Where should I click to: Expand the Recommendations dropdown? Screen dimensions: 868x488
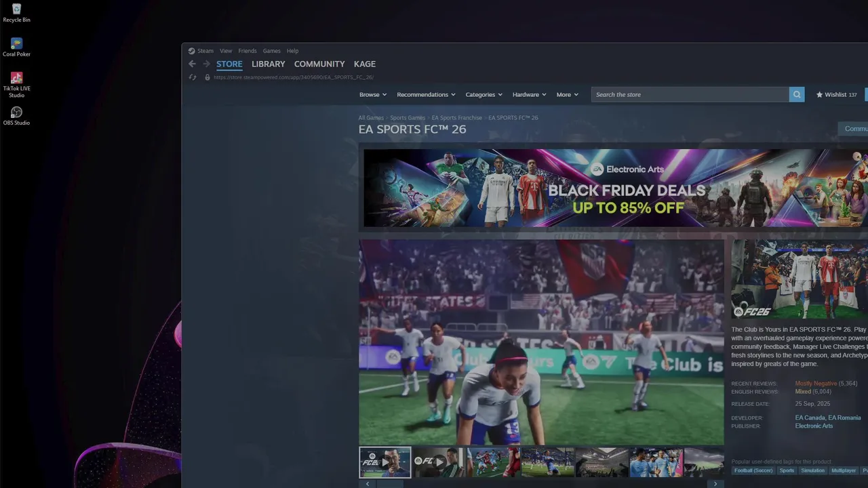426,95
